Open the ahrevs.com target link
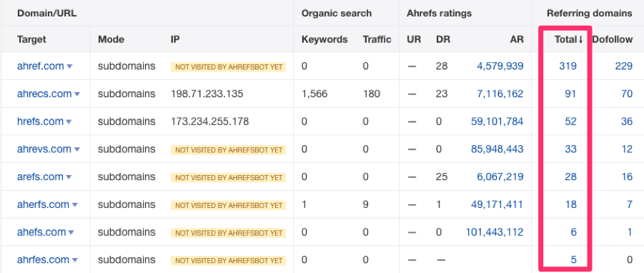The width and height of the screenshot is (644, 273). pos(44,149)
